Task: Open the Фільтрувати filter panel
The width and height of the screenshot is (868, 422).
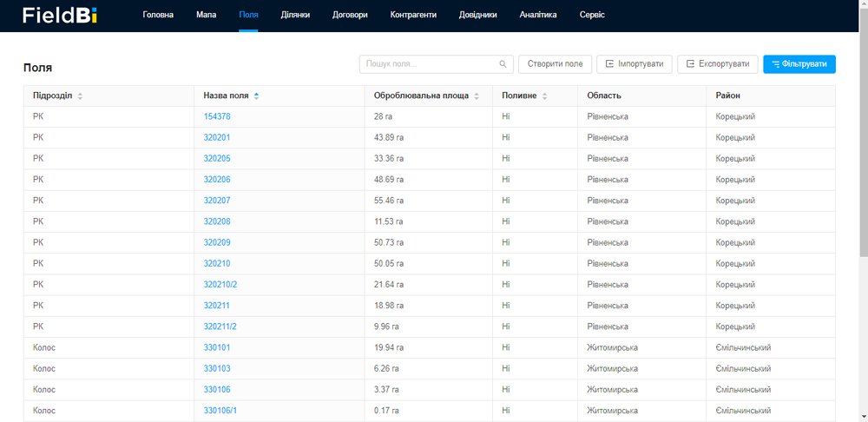Action: click(799, 64)
